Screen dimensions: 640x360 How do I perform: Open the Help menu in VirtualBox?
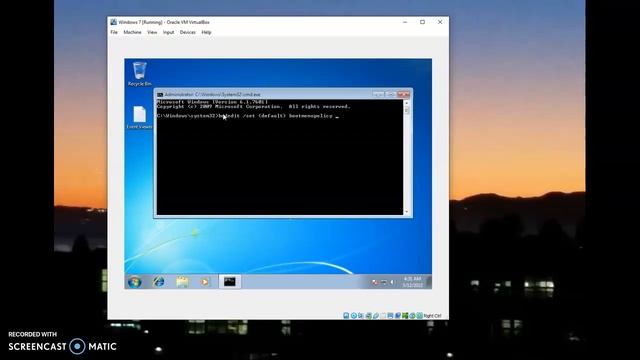pos(206,32)
